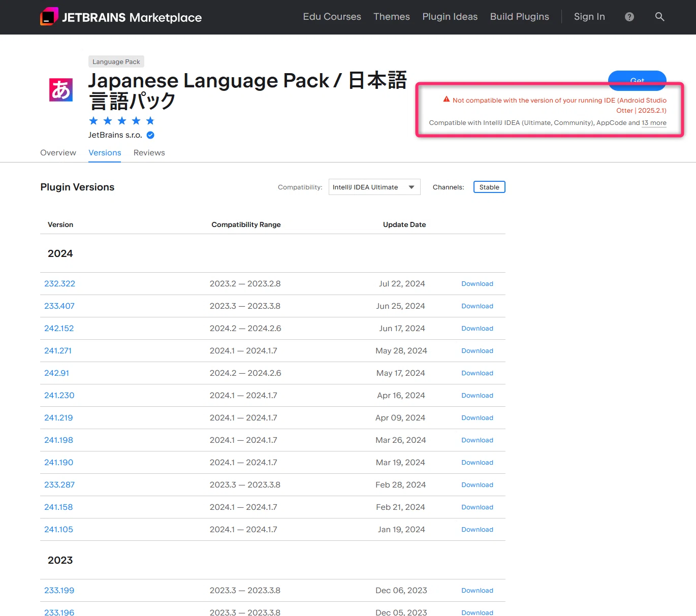
Task: Open version 241.190
Action: pyautogui.click(x=58, y=463)
